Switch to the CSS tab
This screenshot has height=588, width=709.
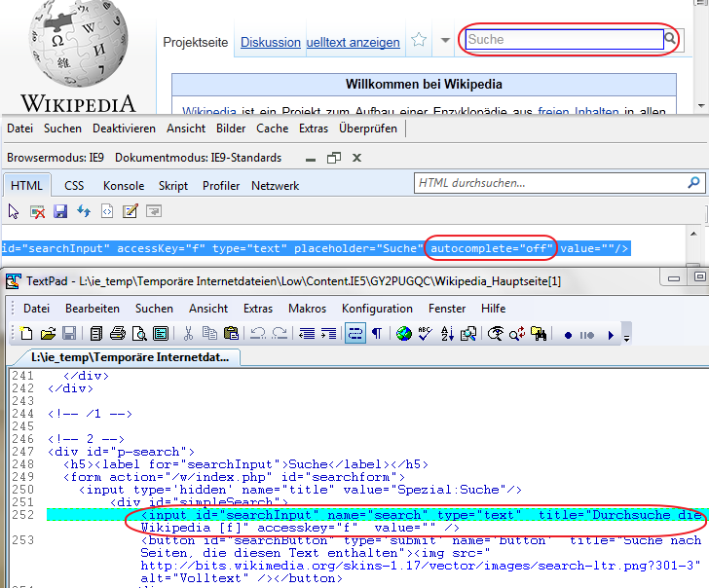[74, 186]
